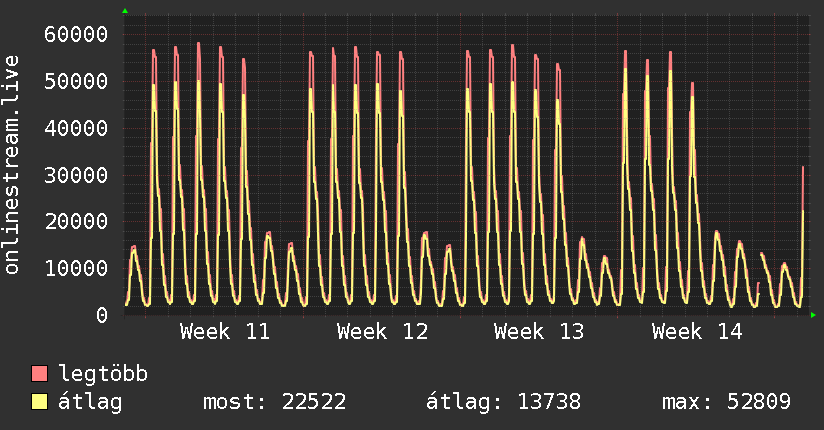Click the 0 y-axis tick label
Screen dimensions: 824x430
pos(102,315)
